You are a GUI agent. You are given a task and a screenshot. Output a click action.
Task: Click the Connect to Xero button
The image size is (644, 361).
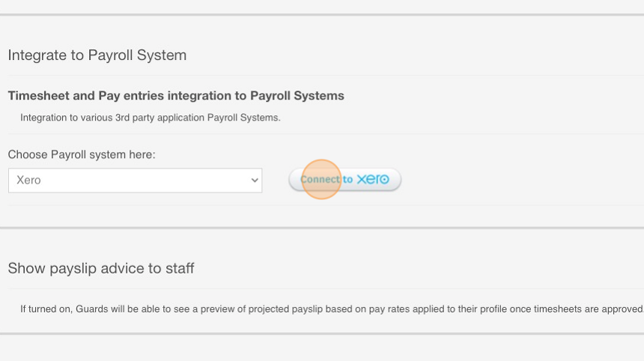click(345, 180)
